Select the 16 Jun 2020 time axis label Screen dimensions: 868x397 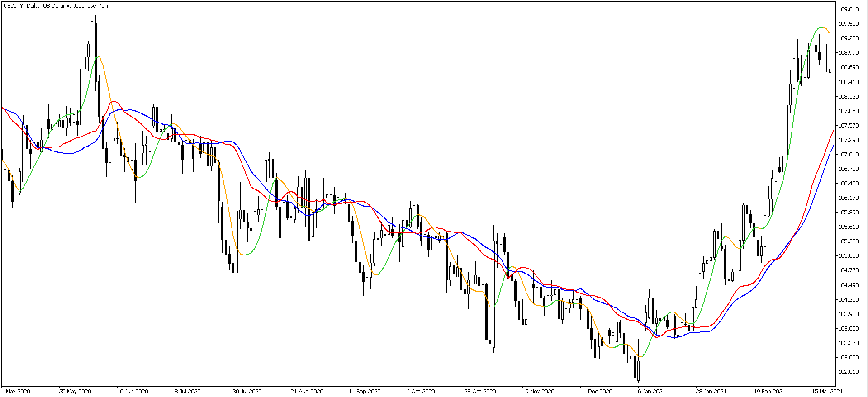tap(133, 391)
